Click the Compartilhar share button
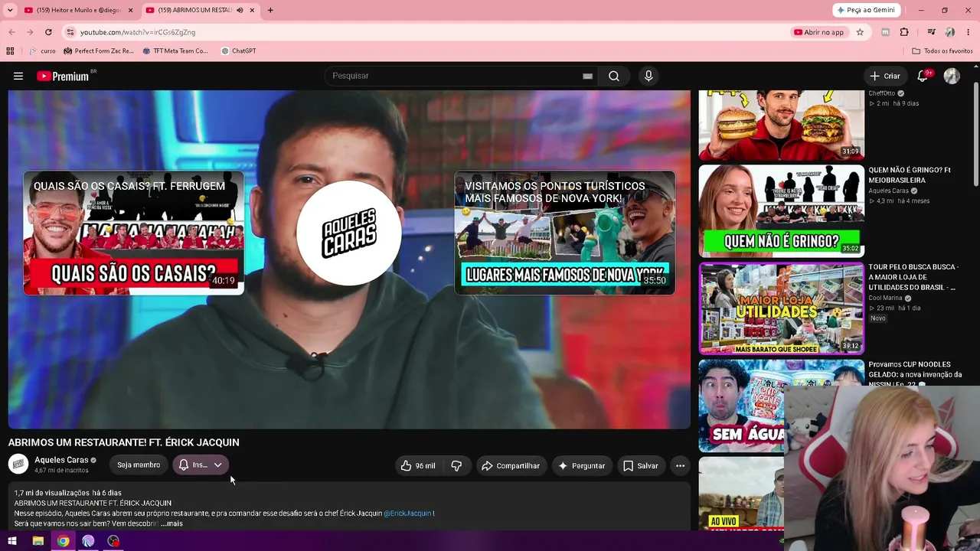 click(511, 465)
